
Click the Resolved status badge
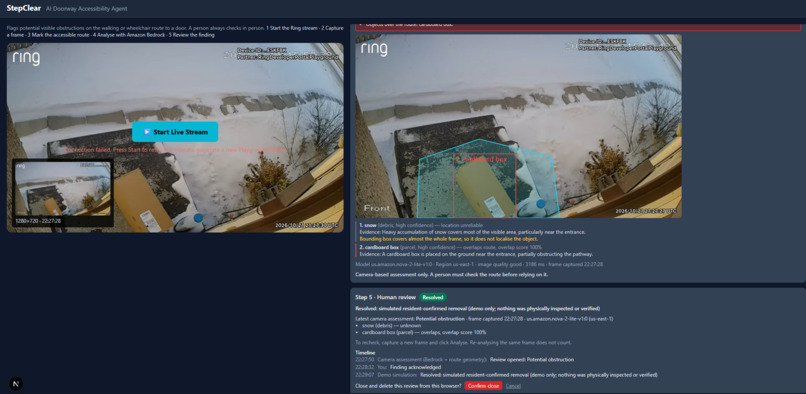(433, 297)
